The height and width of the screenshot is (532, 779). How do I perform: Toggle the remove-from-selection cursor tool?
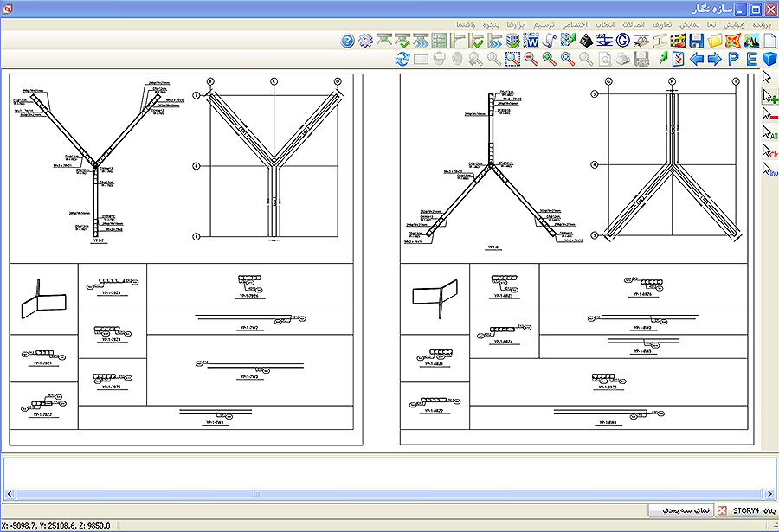pos(769,115)
